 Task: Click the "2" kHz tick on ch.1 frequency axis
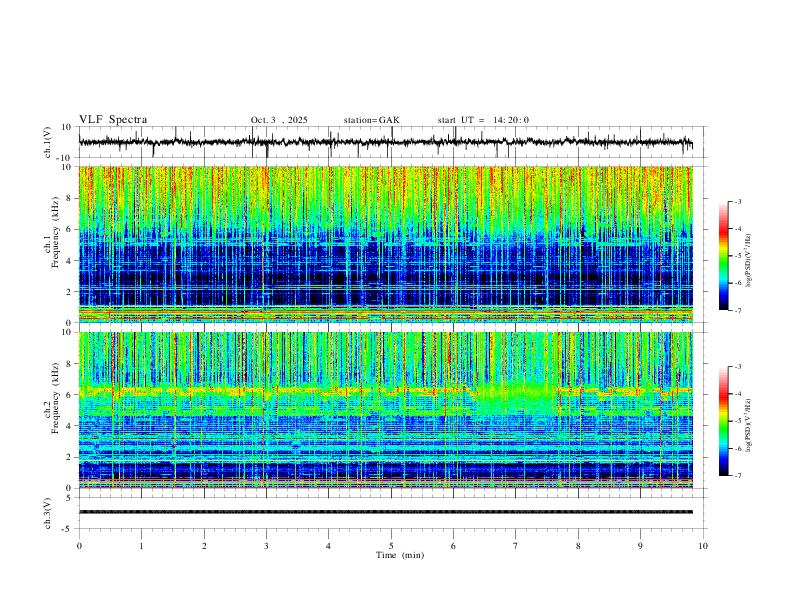tap(69, 291)
